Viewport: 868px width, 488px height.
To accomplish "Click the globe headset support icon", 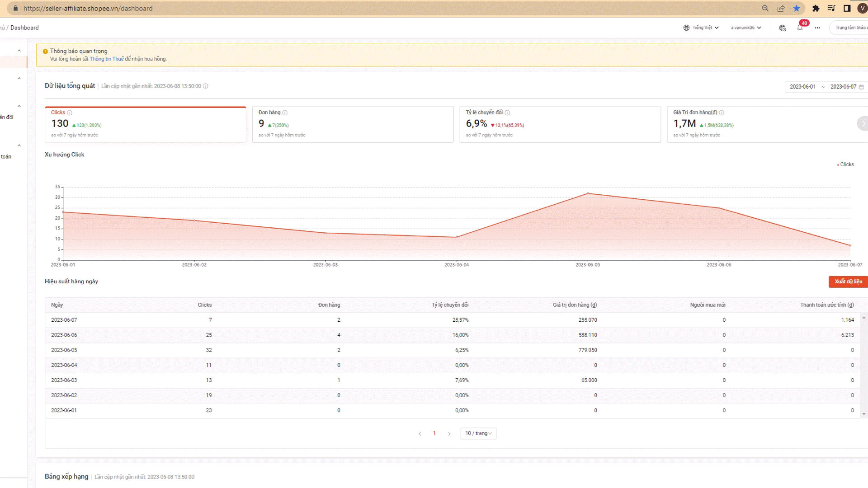I will (783, 28).
